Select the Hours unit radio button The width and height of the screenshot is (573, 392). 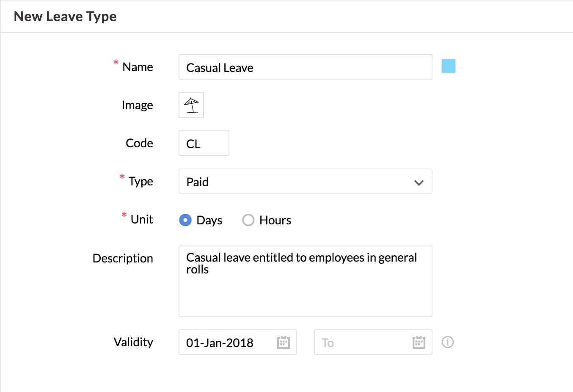[x=248, y=220]
